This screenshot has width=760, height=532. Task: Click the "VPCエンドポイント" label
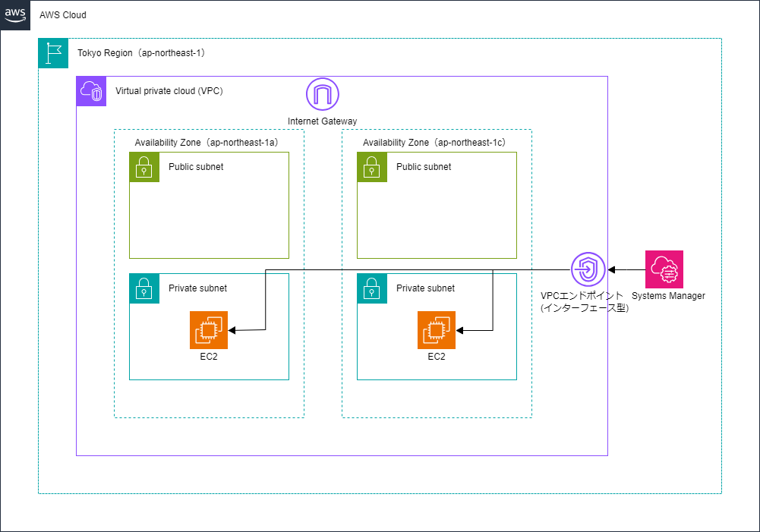(582, 295)
